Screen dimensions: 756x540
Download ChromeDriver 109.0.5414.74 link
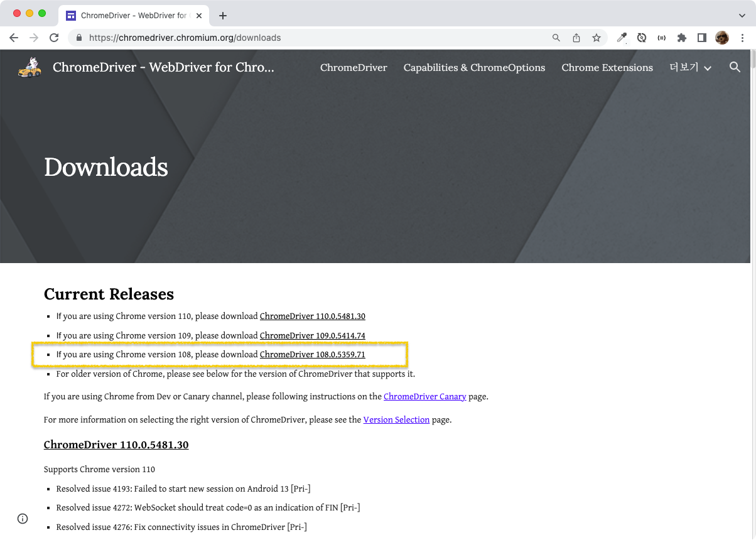pos(313,336)
